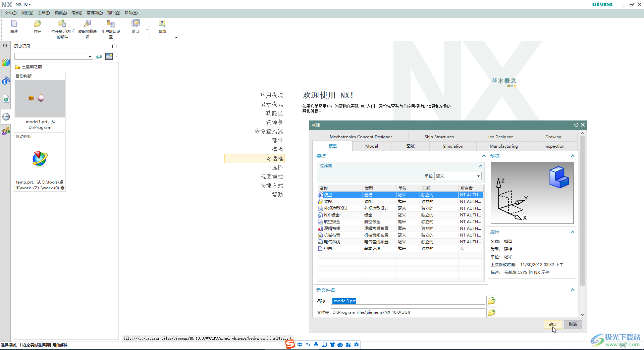
Task: Click the 文件夹 path input field
Action: coord(408,312)
